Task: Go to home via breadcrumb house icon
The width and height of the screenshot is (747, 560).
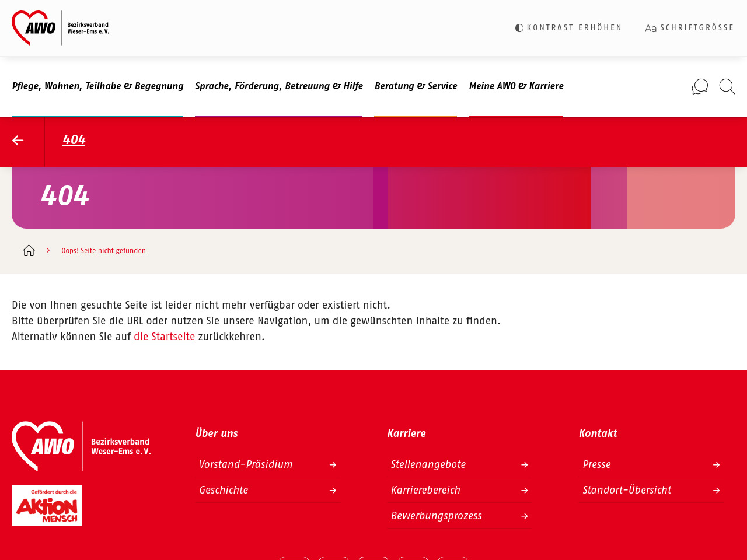Action: click(29, 251)
